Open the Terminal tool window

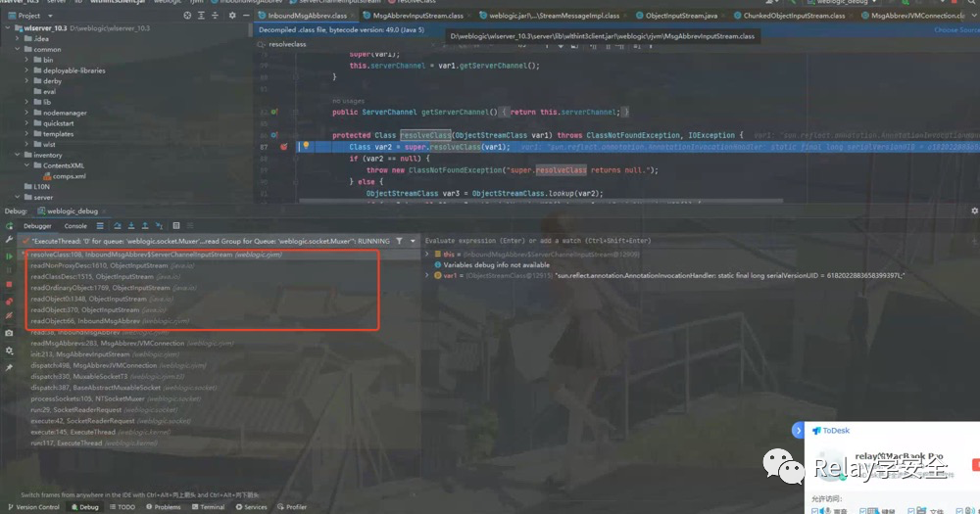point(208,507)
